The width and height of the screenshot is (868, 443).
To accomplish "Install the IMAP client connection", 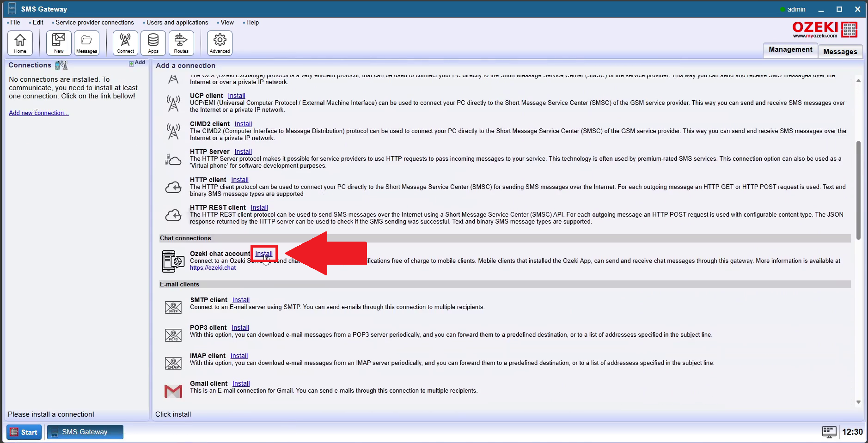I will [239, 356].
